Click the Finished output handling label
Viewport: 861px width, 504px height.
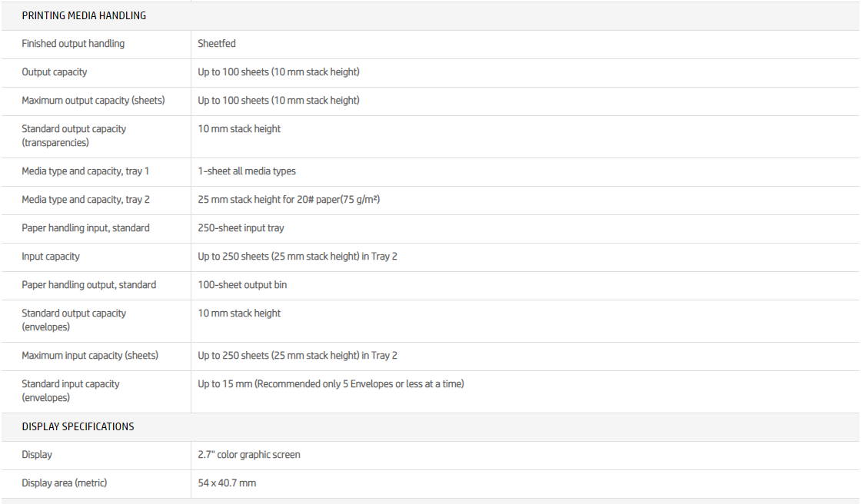tap(73, 44)
